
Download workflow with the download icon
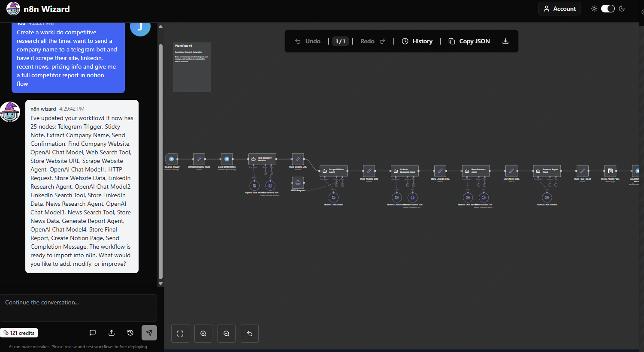pyautogui.click(x=505, y=41)
